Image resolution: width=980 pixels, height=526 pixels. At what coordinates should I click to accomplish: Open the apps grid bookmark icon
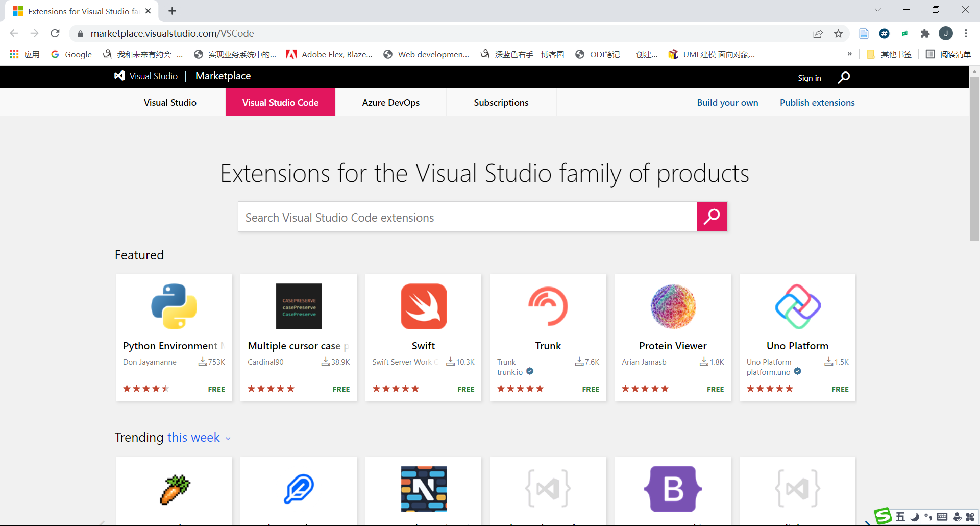pyautogui.click(x=14, y=54)
